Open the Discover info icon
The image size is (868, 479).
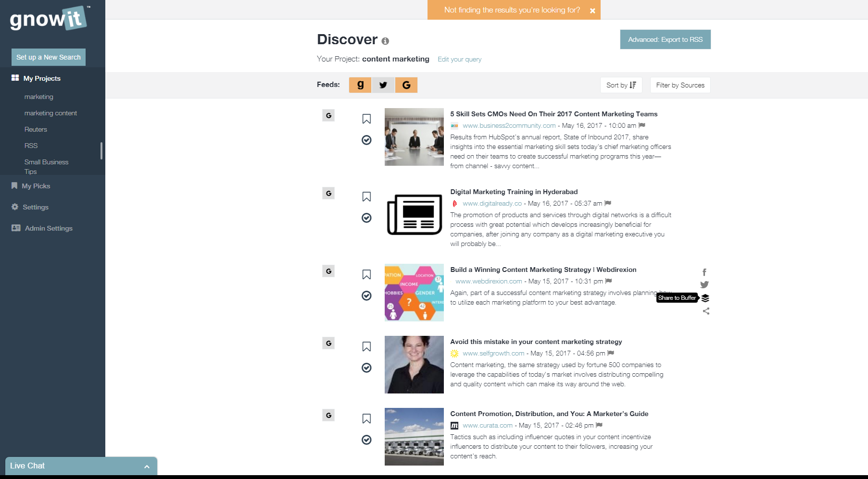[385, 41]
